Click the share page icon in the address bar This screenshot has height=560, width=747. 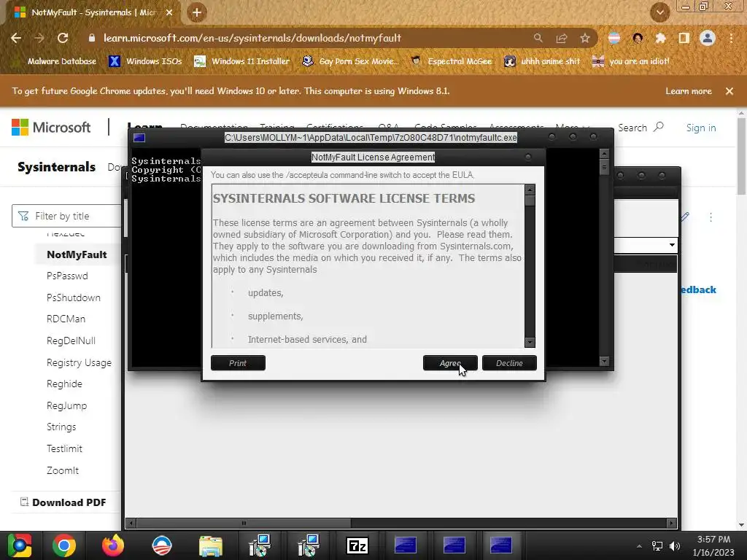pyautogui.click(x=562, y=38)
